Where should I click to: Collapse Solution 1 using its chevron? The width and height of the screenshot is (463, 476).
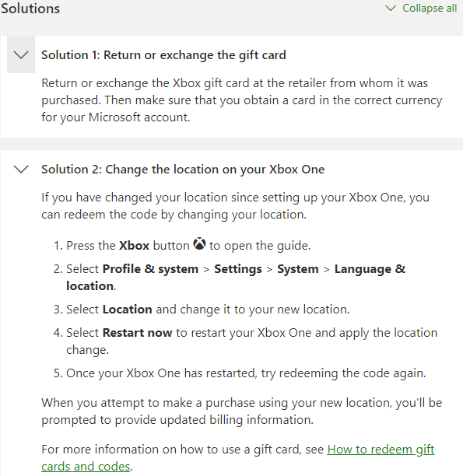pos(21,54)
